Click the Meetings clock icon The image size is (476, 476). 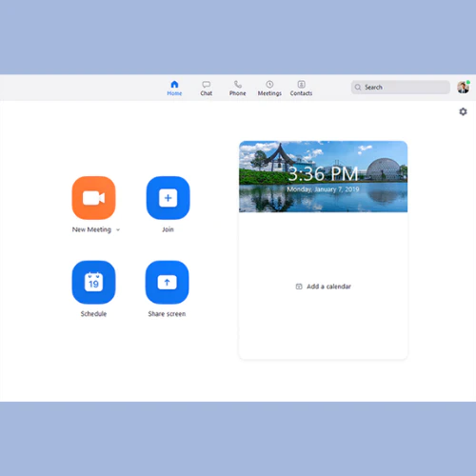pos(269,84)
